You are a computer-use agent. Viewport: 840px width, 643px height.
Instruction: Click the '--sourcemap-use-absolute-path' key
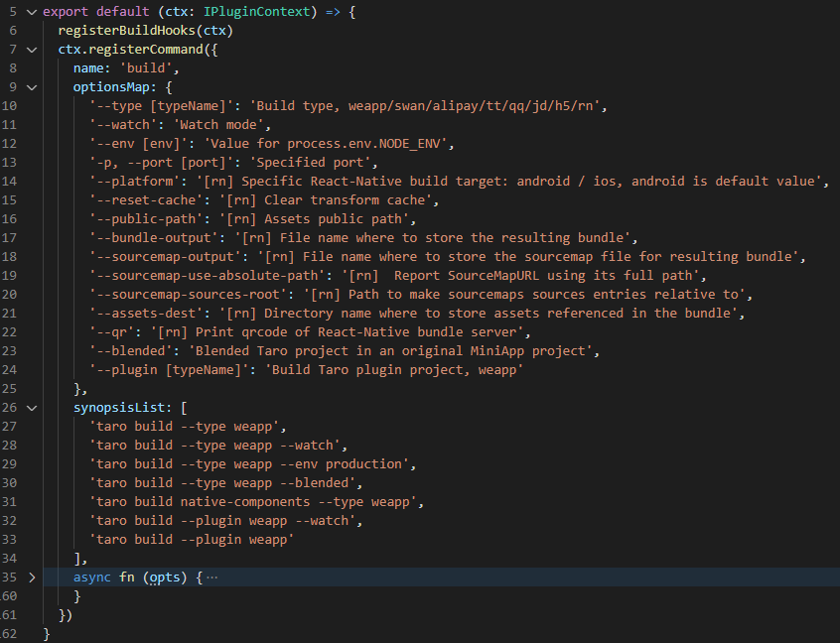click(207, 276)
